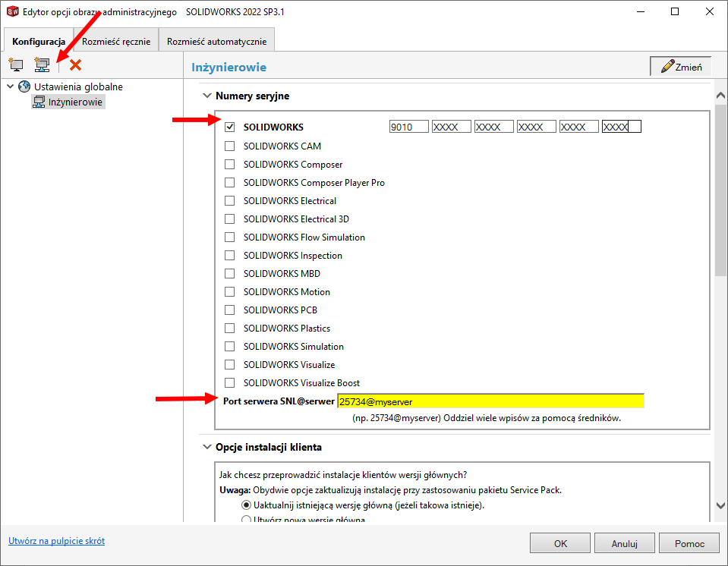Click the scrollbar down arrow
The width and height of the screenshot is (728, 566).
tap(720, 505)
